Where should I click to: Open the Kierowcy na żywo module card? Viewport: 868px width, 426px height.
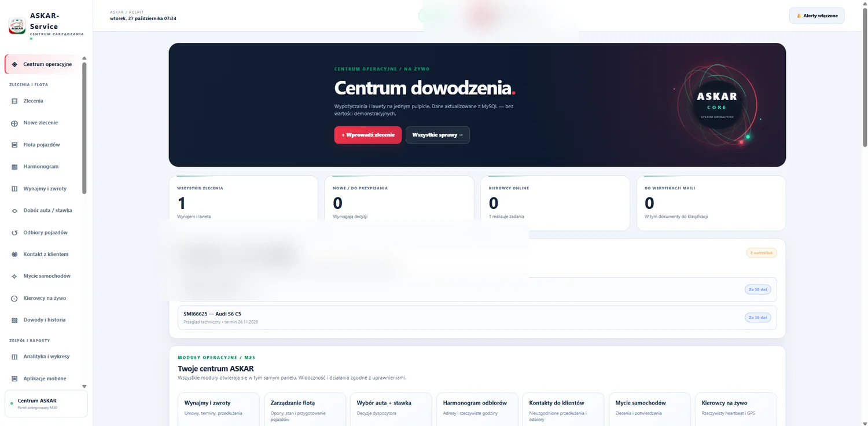[736, 409]
